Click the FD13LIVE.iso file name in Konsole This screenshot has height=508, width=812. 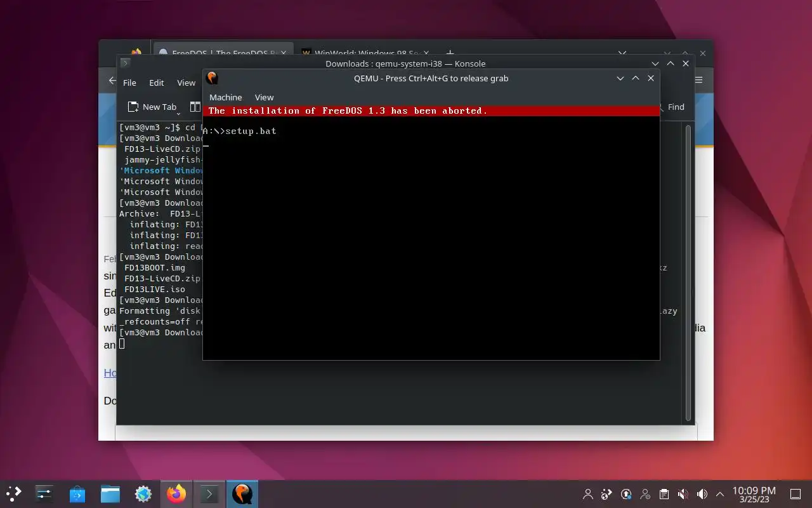pyautogui.click(x=155, y=290)
